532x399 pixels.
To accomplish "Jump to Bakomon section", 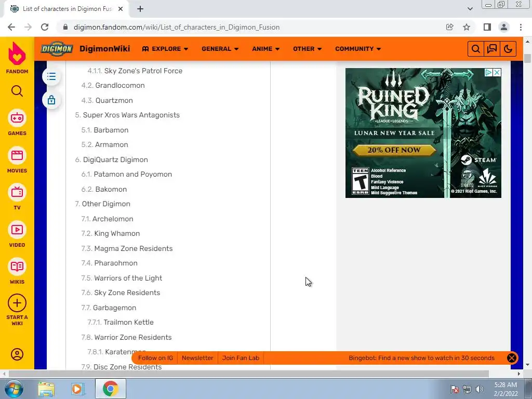I will tap(111, 189).
